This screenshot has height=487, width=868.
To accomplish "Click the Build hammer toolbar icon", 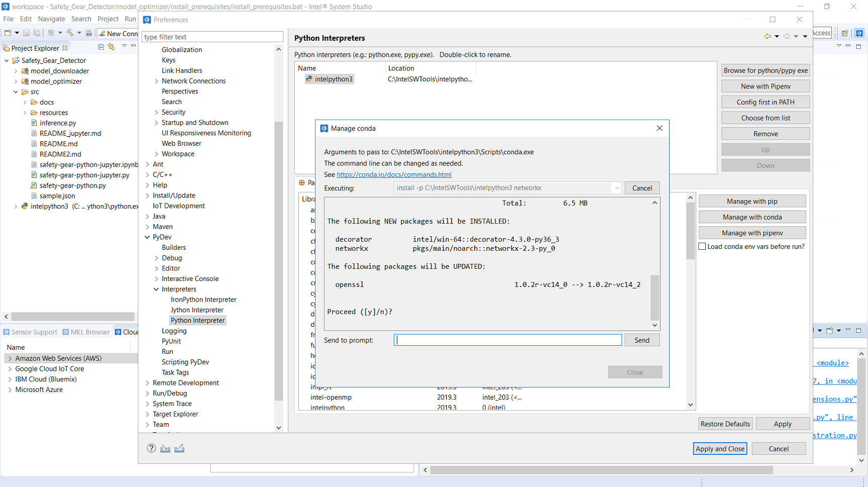I will tap(70, 33).
